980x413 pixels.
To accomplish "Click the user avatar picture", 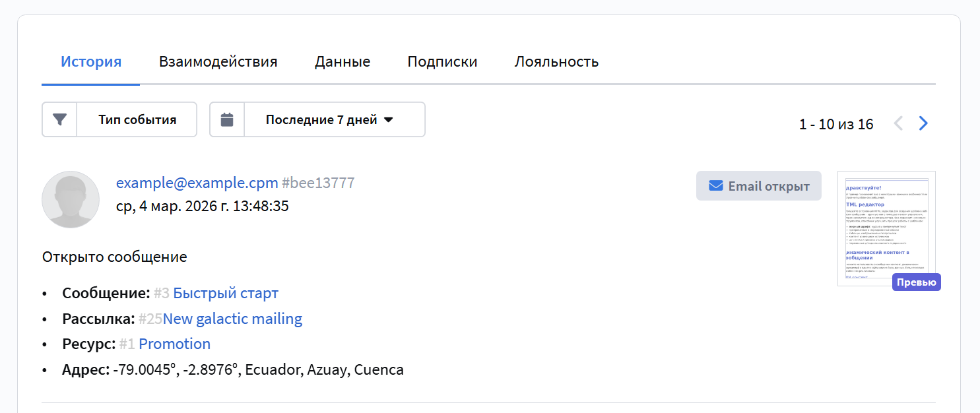I will pyautogui.click(x=71, y=199).
